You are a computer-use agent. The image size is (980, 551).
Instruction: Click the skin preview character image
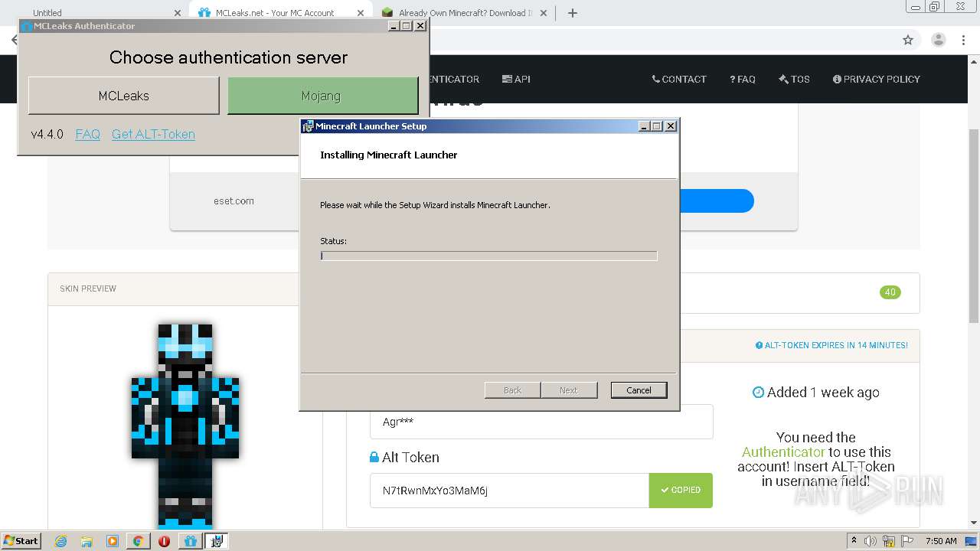(x=185, y=425)
